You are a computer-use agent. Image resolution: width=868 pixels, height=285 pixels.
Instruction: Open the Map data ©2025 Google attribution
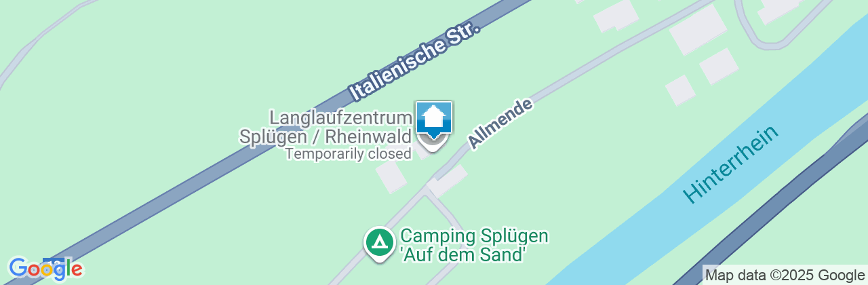[x=785, y=275]
